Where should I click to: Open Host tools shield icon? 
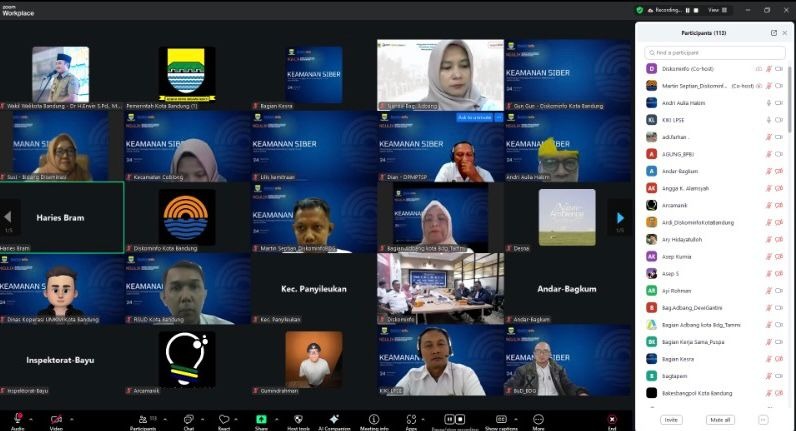pos(298,421)
